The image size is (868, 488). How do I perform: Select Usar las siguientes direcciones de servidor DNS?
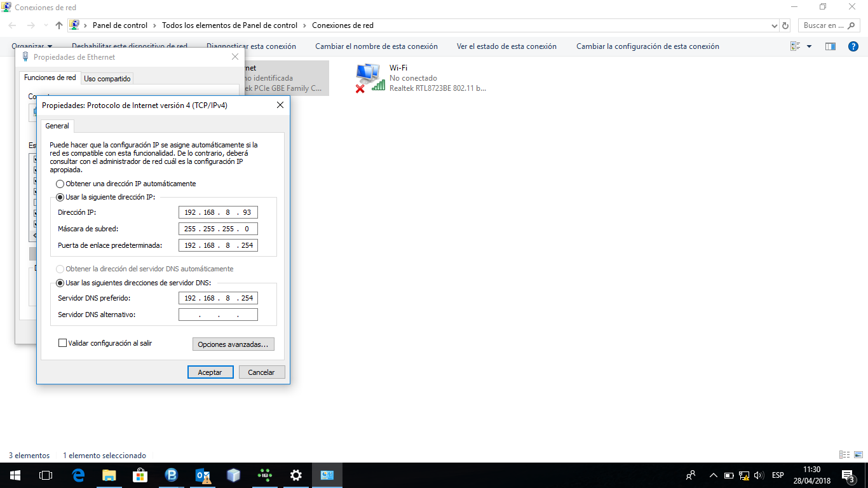[x=60, y=283]
